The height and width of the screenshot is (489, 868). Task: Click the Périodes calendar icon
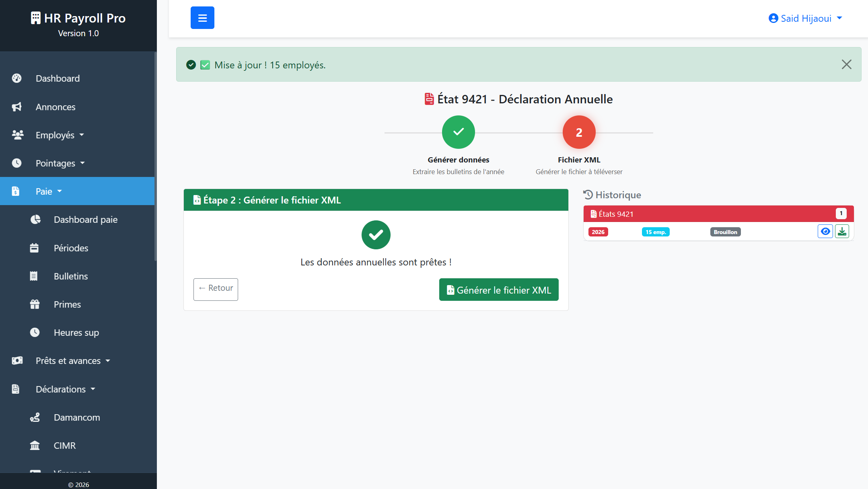[34, 248]
